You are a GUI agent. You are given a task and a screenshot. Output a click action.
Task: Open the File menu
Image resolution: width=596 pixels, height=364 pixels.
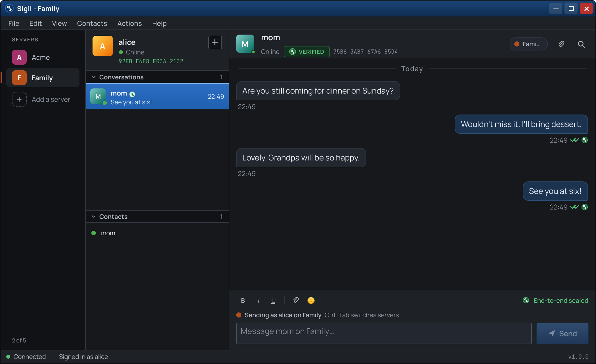coord(14,23)
